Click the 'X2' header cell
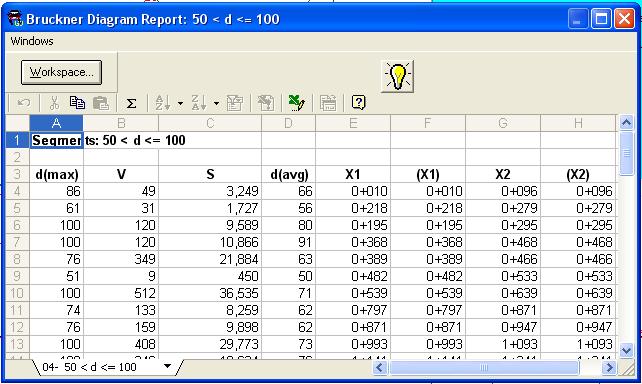The height and width of the screenshot is (384, 642). [503, 174]
